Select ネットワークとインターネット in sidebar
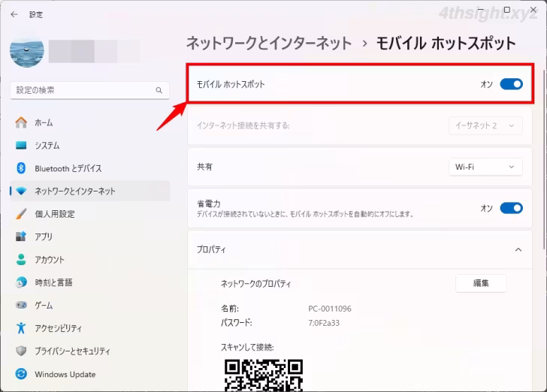The width and height of the screenshot is (547, 392). 89,191
